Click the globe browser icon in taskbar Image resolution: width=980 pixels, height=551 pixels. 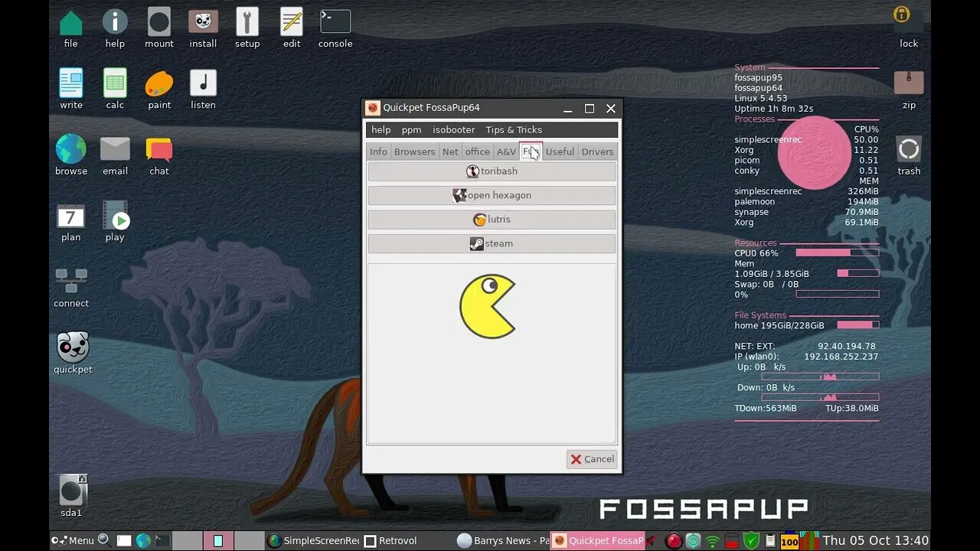pyautogui.click(x=143, y=540)
